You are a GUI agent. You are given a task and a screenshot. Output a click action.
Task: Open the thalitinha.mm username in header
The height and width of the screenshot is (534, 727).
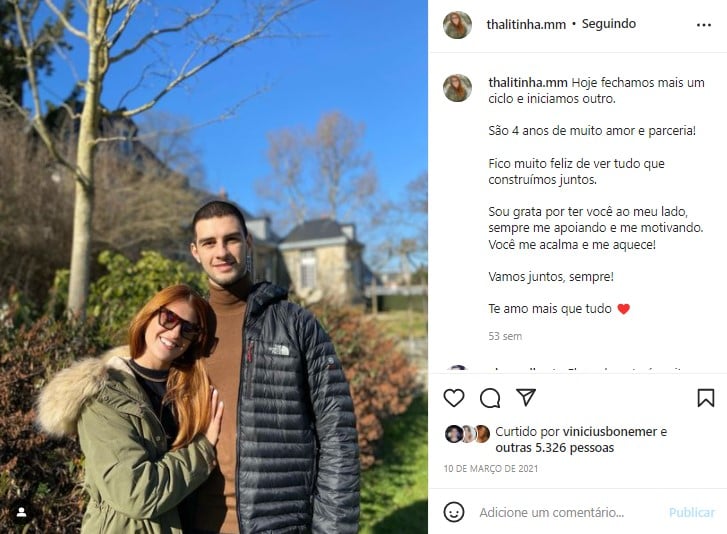[526, 24]
